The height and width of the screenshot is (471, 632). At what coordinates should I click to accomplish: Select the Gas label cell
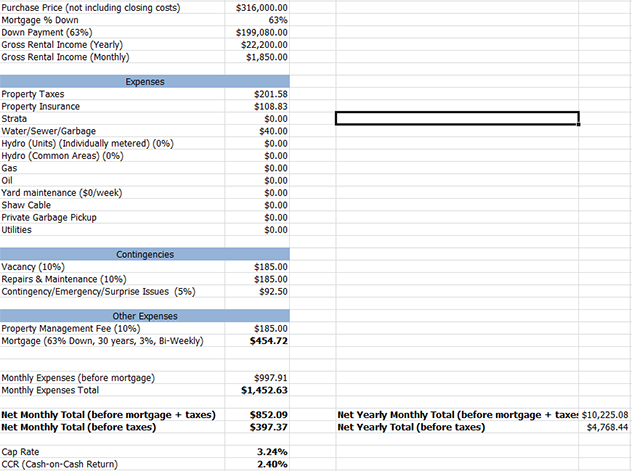pyautogui.click(x=9, y=168)
